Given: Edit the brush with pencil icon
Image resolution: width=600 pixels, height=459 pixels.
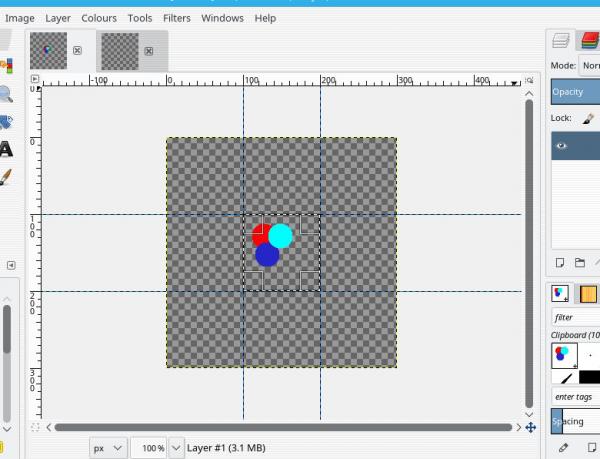Looking at the screenshot, I should coord(563,447).
